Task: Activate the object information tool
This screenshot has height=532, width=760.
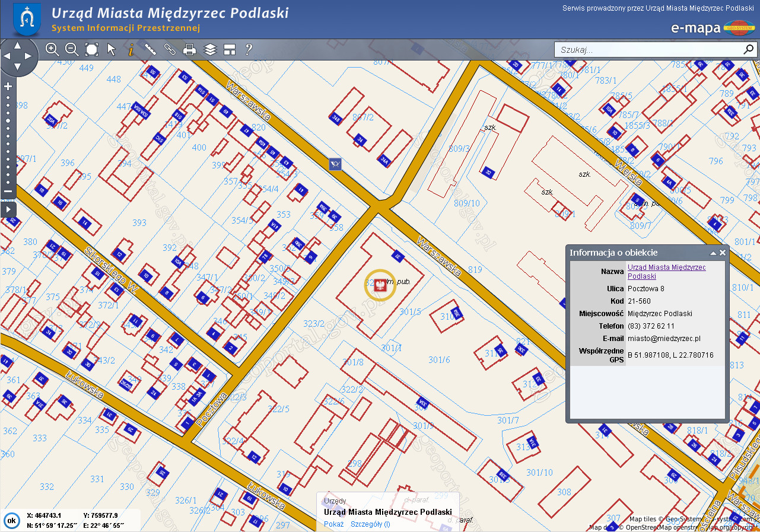Action: tap(131, 49)
